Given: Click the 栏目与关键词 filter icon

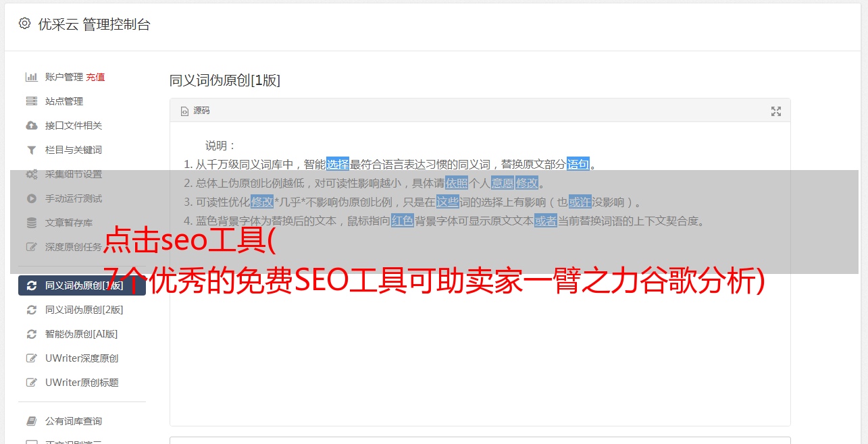Looking at the screenshot, I should coord(31,150).
